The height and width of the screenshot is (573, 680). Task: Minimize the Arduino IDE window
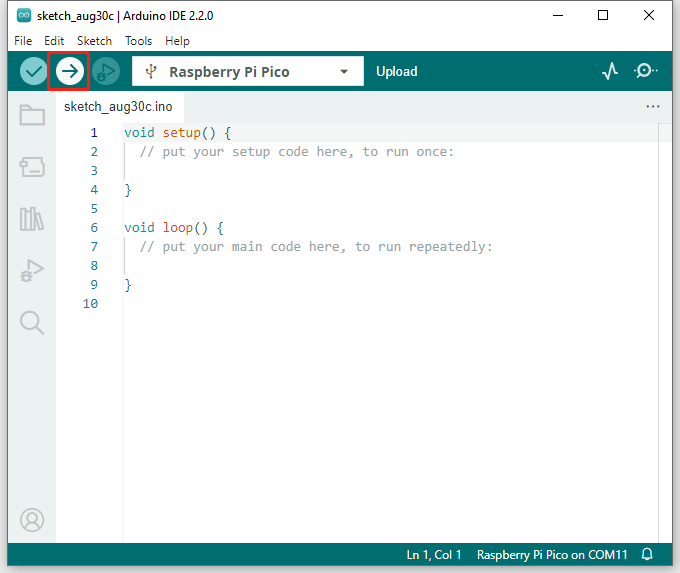[558, 16]
